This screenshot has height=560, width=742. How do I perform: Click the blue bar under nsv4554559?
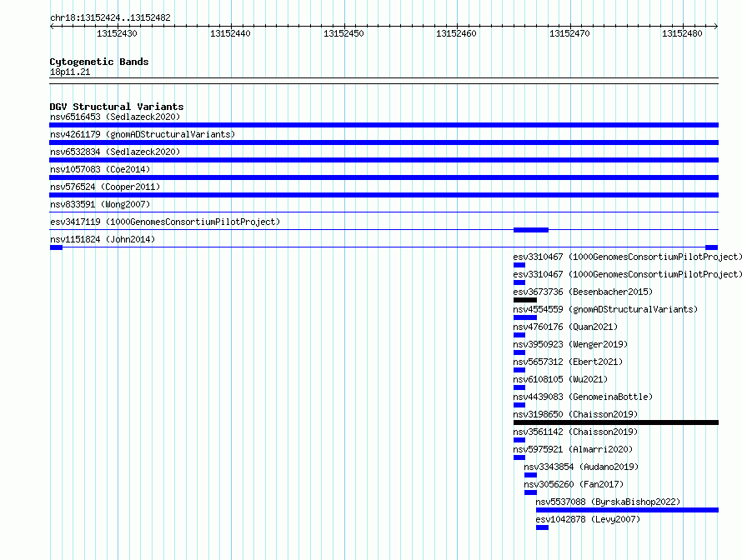point(525,317)
